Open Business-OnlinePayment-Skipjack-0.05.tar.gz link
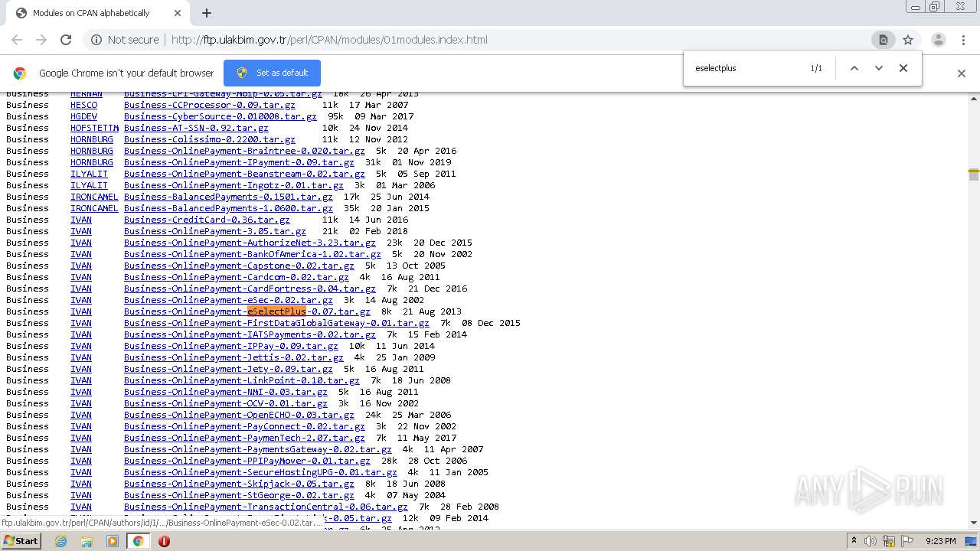Viewport: 980px width, 551px height. pos(239,484)
